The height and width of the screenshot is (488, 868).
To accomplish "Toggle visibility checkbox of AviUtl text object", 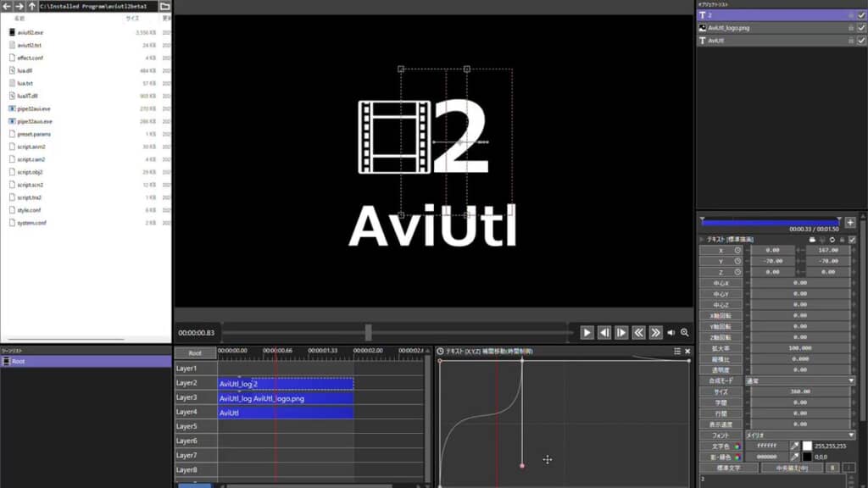I will coord(861,41).
